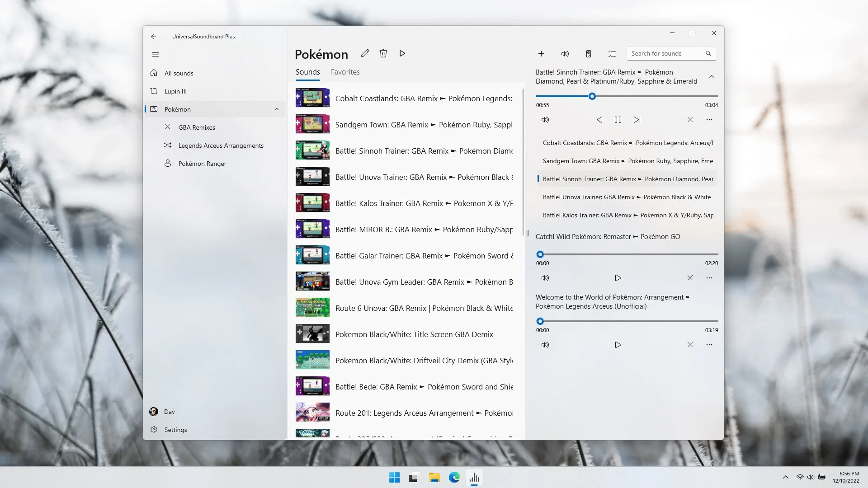The image size is (868, 488).
Task: Open the Dav account page
Action: [215, 412]
